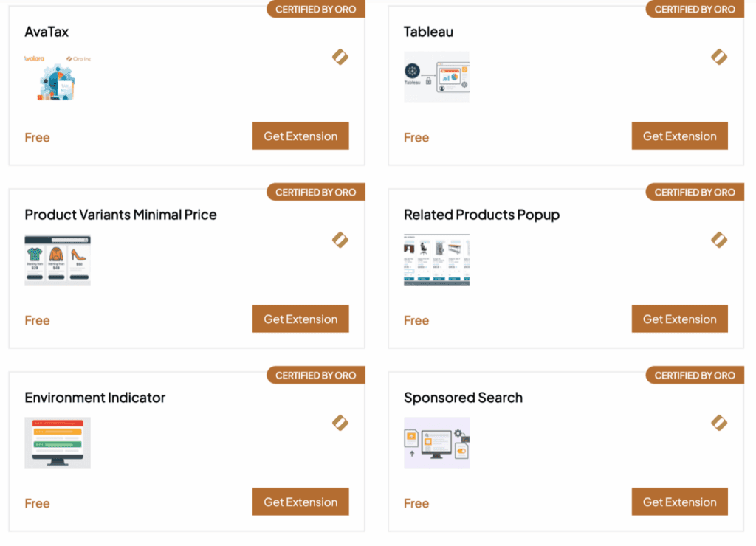This screenshot has height=546, width=756.
Task: Open the Related Products Popup title link
Action: (481, 215)
